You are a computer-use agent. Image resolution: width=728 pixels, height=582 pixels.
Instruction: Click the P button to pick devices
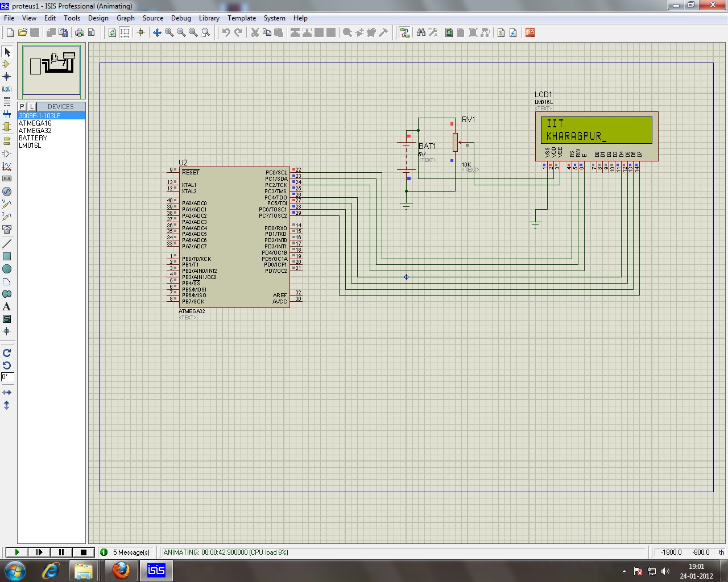tap(22, 106)
